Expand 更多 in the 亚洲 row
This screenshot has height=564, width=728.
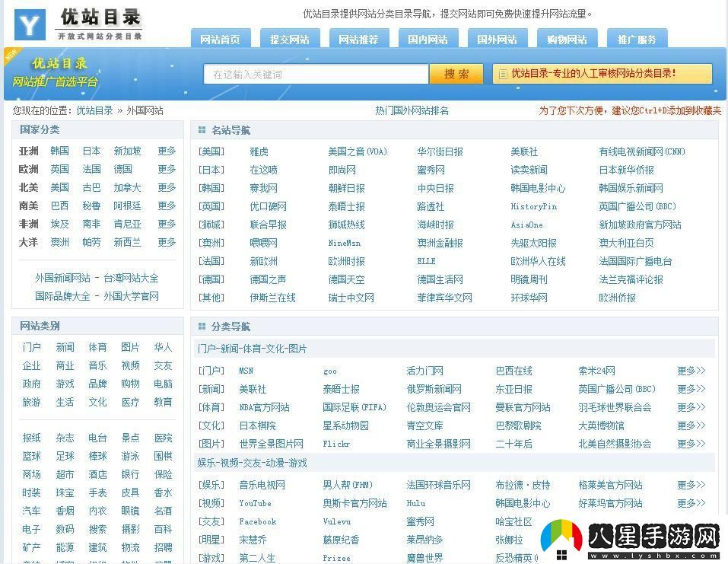(x=167, y=151)
